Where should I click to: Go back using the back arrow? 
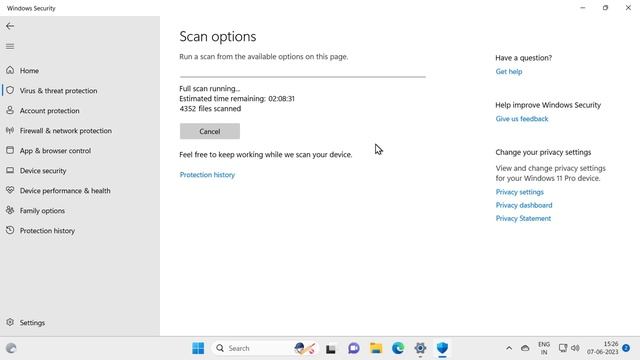(10, 26)
